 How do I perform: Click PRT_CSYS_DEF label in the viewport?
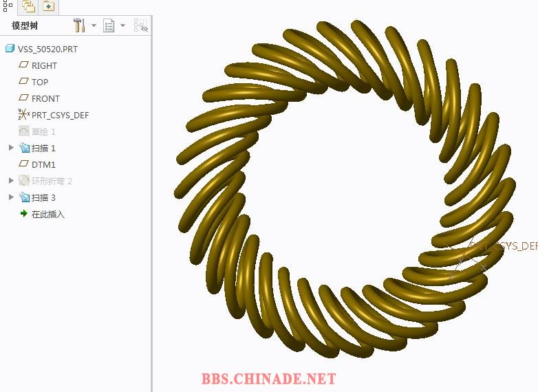(504, 246)
